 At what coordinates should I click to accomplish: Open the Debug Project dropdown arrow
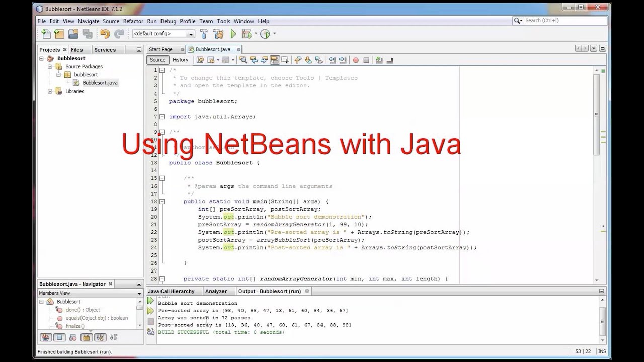(256, 34)
